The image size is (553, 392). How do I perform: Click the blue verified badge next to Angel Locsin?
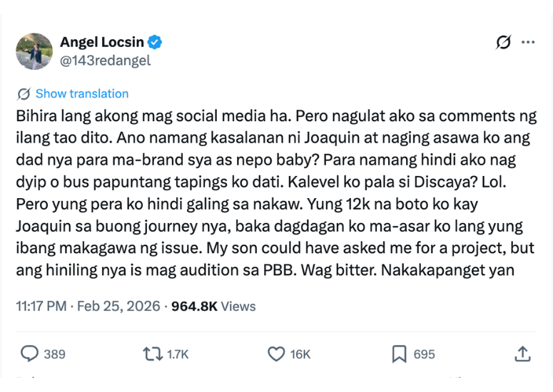point(156,43)
